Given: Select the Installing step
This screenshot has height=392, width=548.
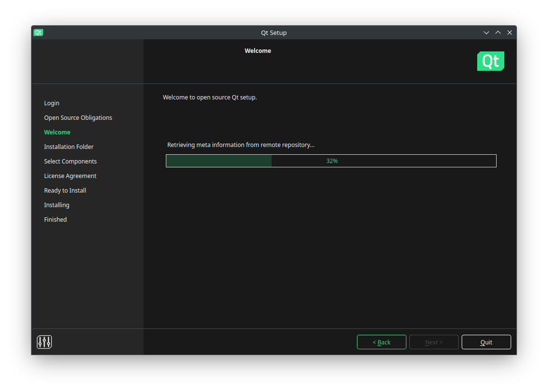Looking at the screenshot, I should (57, 205).
